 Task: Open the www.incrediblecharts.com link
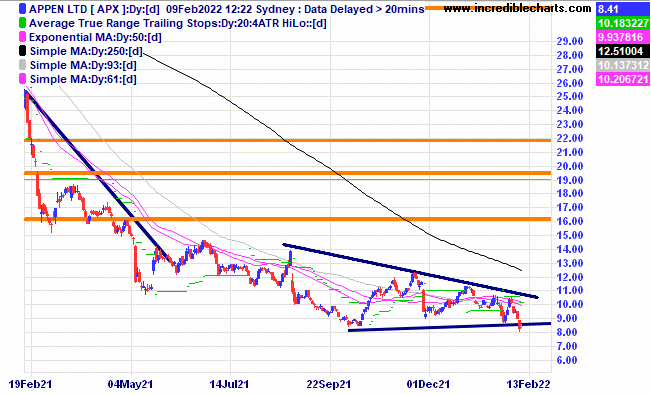pyautogui.click(x=517, y=8)
